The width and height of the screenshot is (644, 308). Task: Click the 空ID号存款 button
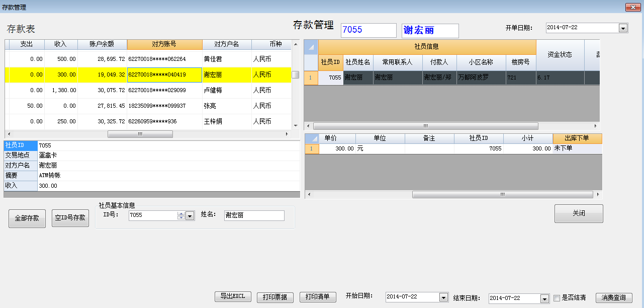(x=70, y=218)
